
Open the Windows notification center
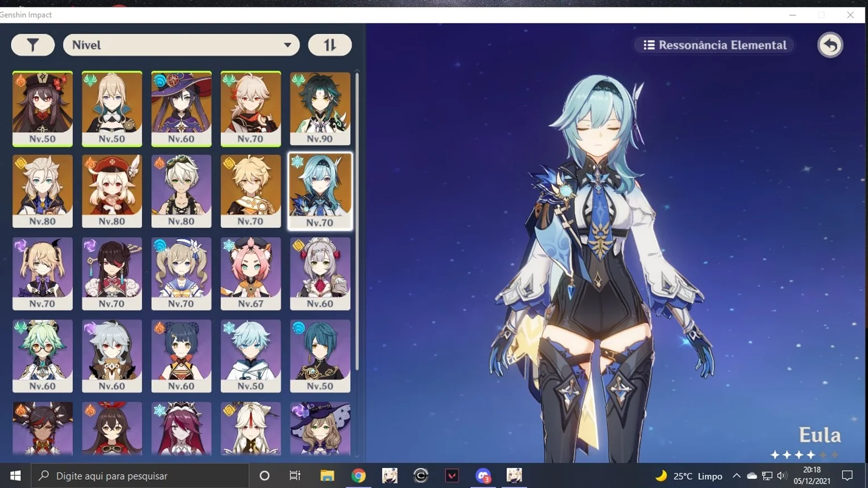[x=847, y=476]
